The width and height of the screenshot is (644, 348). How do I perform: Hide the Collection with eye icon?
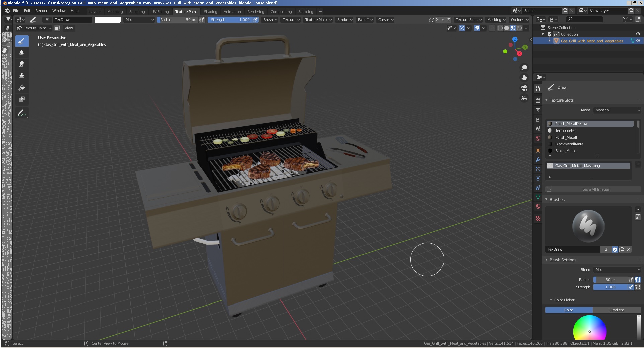tap(638, 34)
